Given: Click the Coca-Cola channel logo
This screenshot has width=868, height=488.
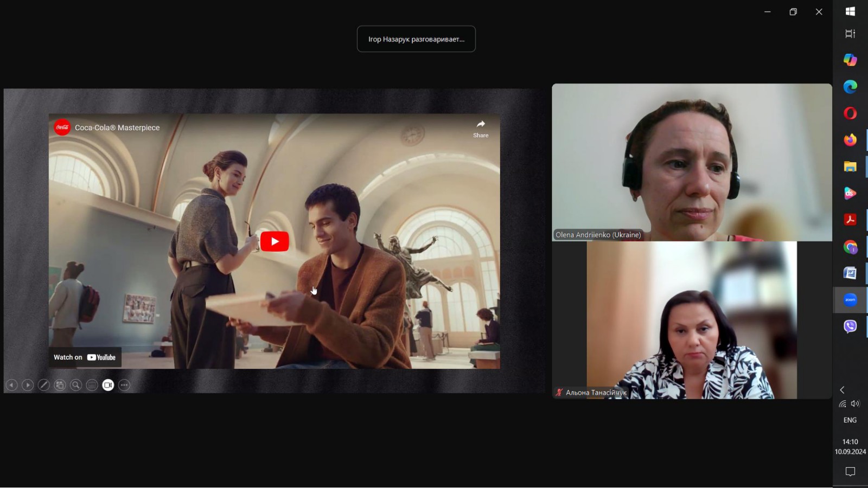Looking at the screenshot, I should (62, 127).
